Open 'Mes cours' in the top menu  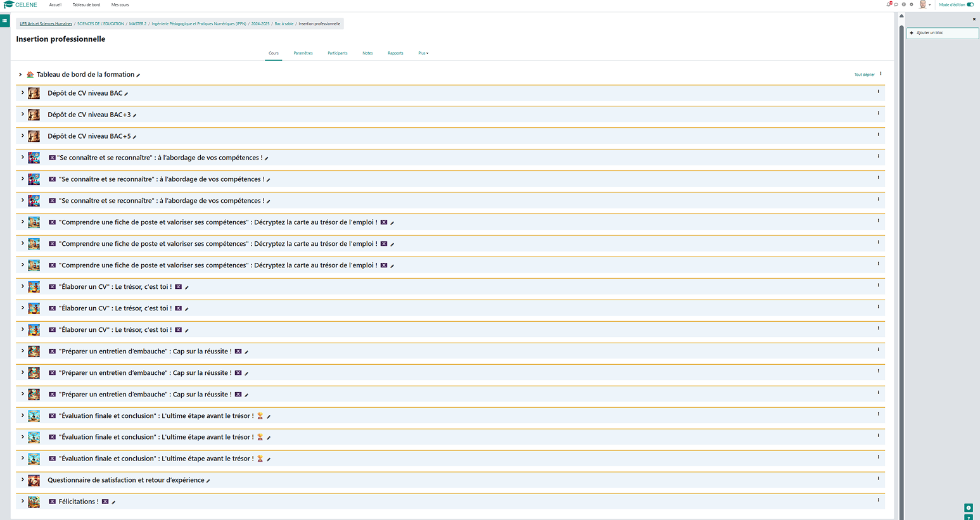point(120,4)
